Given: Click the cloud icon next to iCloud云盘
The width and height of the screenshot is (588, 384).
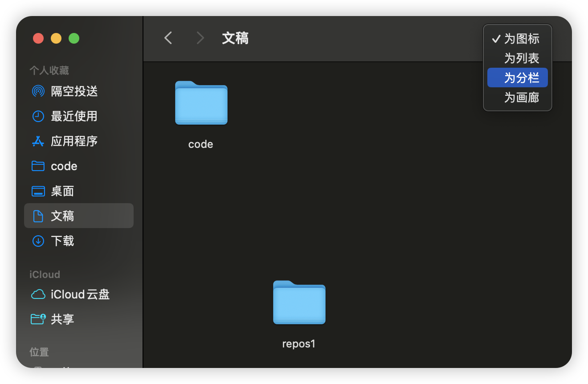Looking at the screenshot, I should [x=38, y=294].
